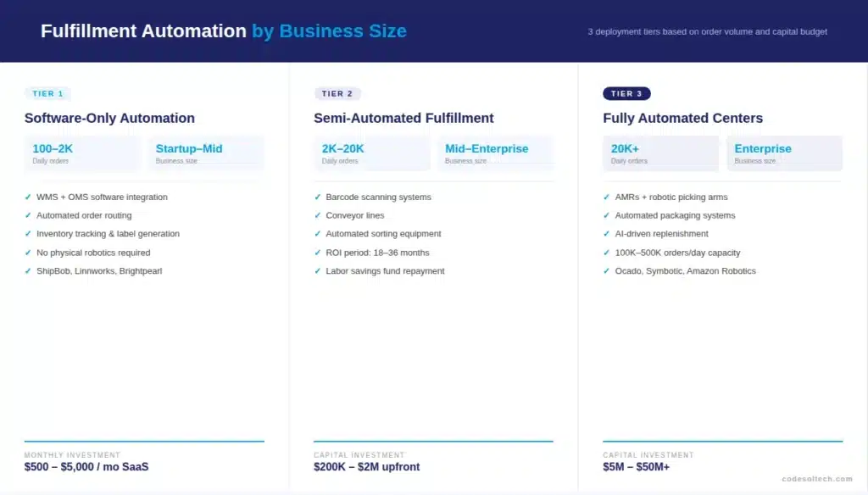The width and height of the screenshot is (868, 495).
Task: Click CAPITAL INVESTMENT label above $5M – $50M+
Action: [648, 455]
